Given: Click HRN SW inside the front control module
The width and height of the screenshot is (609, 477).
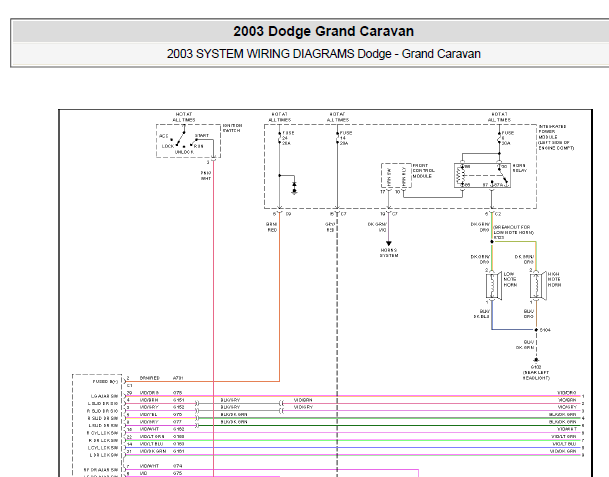Looking at the screenshot, I should 389,177.
